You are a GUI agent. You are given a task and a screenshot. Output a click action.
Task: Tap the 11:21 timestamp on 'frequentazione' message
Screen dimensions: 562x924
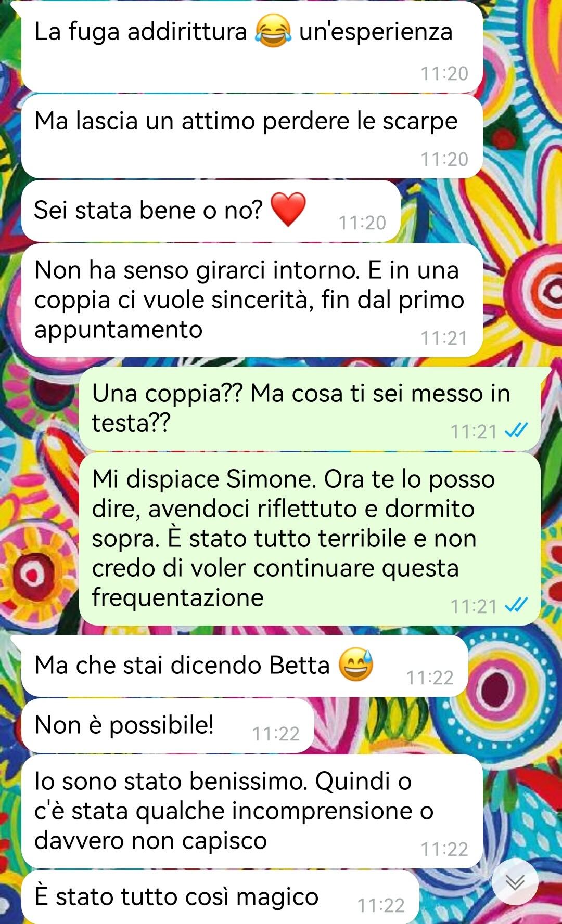pyautogui.click(x=474, y=606)
